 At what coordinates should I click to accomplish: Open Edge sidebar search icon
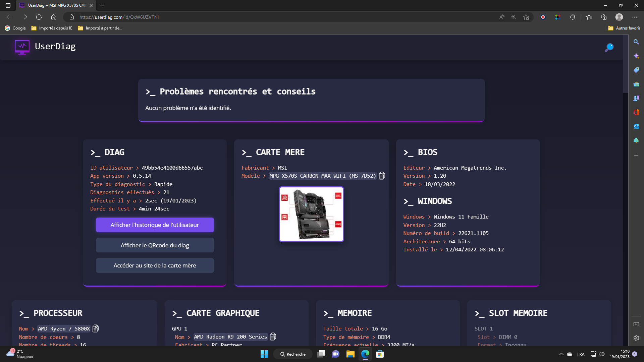point(636,42)
